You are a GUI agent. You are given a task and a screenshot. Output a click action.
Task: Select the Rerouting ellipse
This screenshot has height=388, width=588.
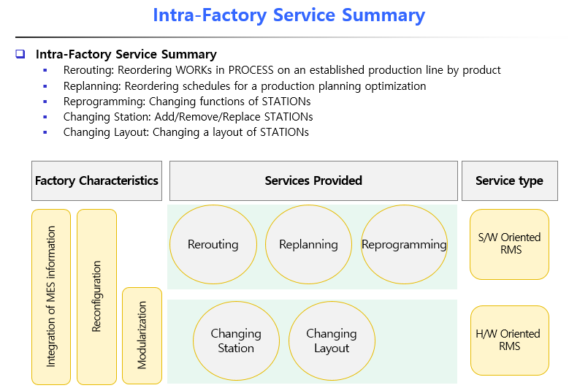coord(213,245)
